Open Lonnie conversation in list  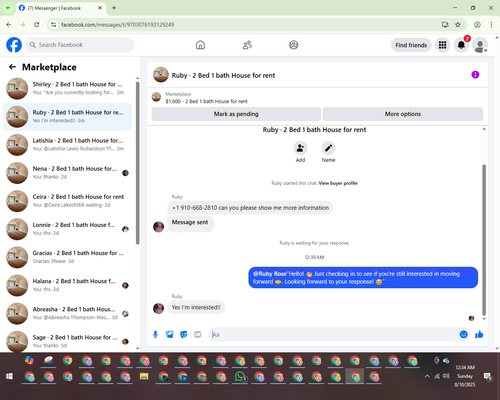click(x=67, y=229)
